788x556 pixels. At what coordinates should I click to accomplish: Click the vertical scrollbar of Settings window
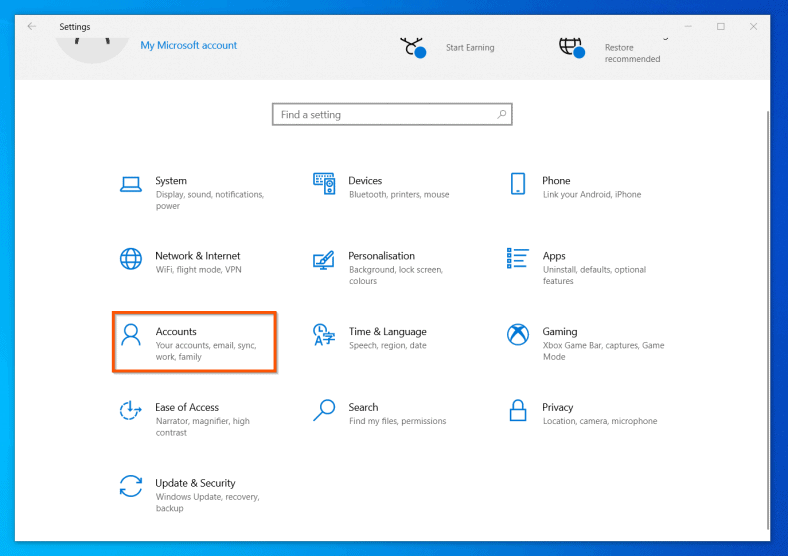[x=767, y=319]
